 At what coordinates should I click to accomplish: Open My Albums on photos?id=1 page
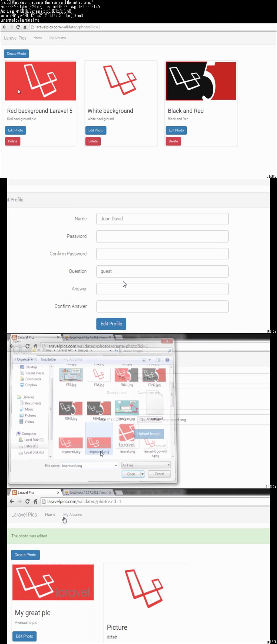point(72,515)
